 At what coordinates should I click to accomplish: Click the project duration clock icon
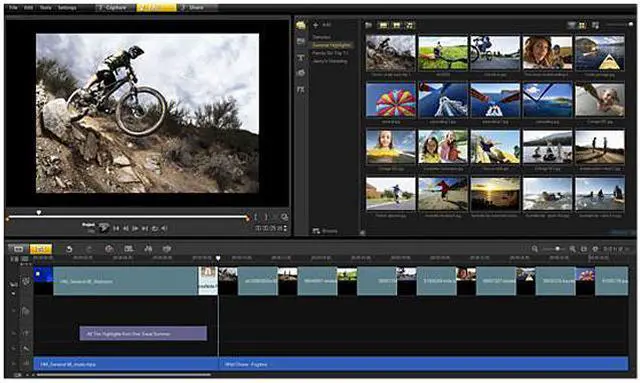pos(595,249)
